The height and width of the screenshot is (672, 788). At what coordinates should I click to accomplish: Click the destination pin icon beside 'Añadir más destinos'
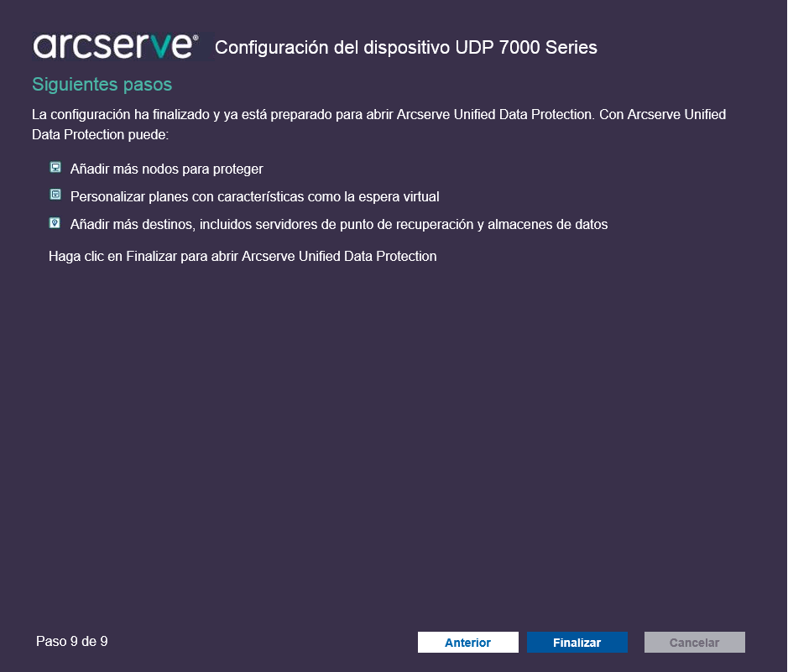(55, 222)
